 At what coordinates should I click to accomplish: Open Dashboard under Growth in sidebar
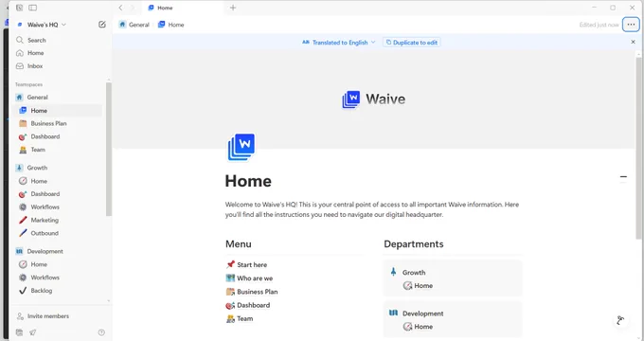[45, 194]
